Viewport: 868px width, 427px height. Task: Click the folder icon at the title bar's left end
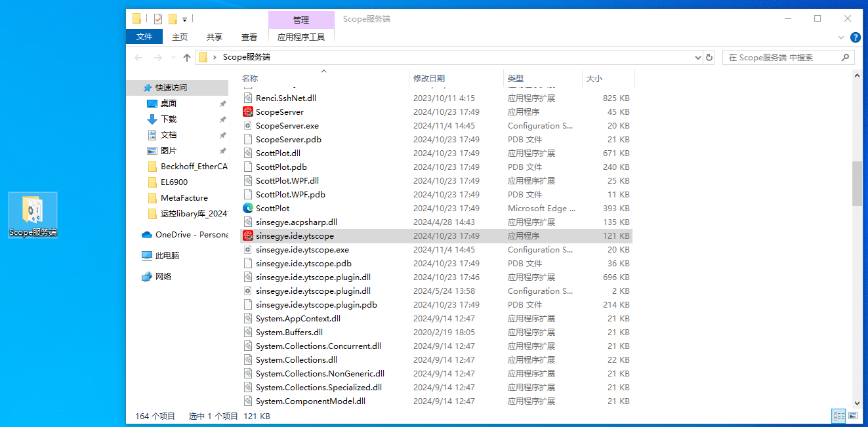click(136, 18)
